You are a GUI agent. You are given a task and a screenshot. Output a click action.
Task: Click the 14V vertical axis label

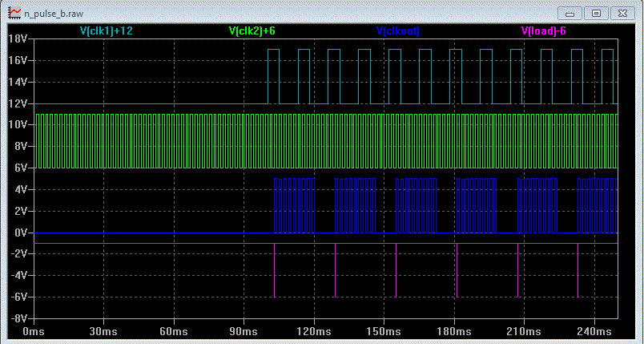coord(18,83)
